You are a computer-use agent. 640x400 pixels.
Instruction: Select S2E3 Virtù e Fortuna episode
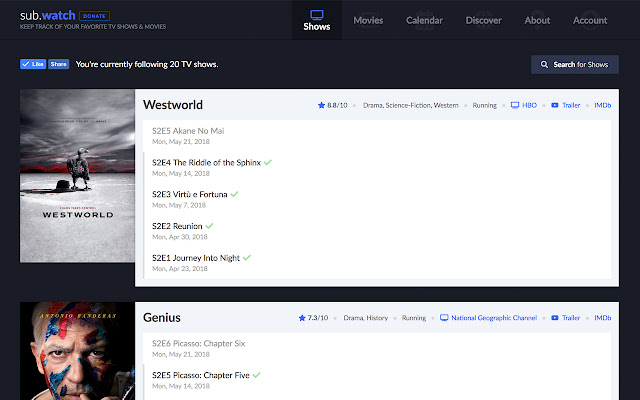[x=189, y=195]
